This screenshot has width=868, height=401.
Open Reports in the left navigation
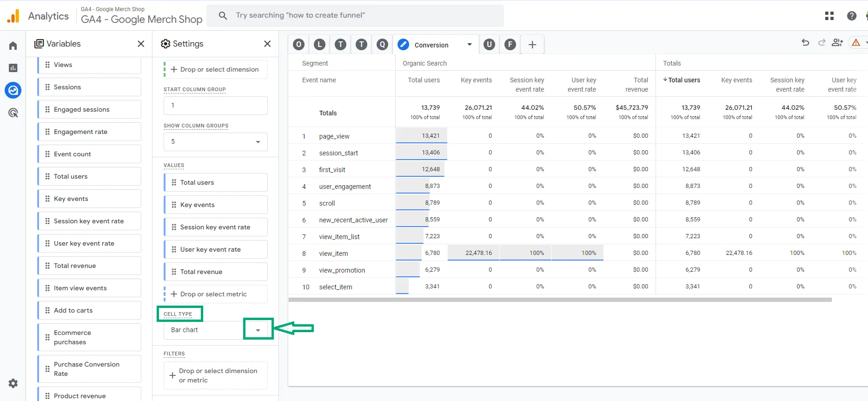pos(13,68)
